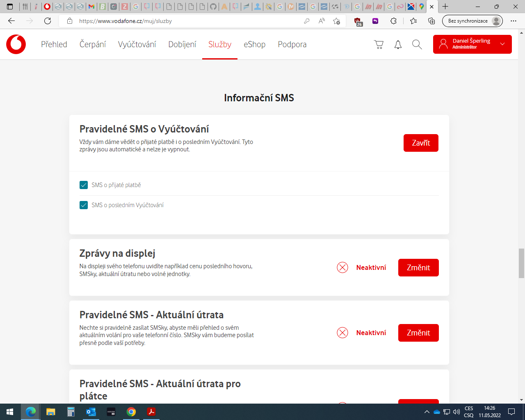Open Outlook from the taskbar
This screenshot has height=420, width=525.
pos(91,412)
